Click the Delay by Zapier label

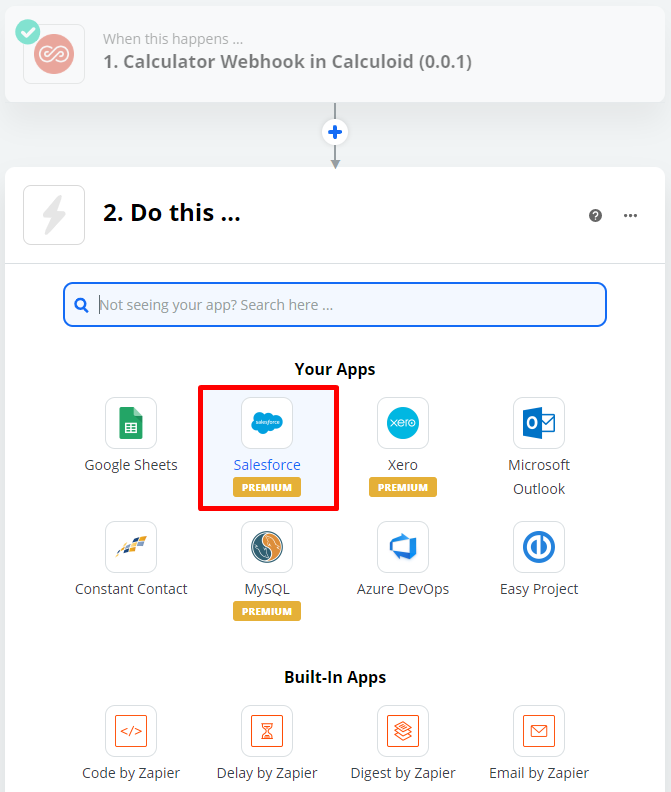[267, 773]
